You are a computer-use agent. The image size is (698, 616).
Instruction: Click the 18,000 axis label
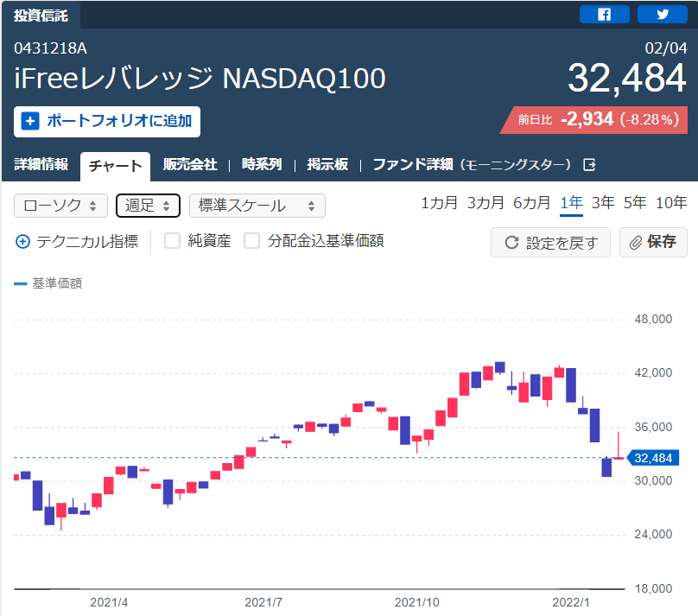pos(653,588)
